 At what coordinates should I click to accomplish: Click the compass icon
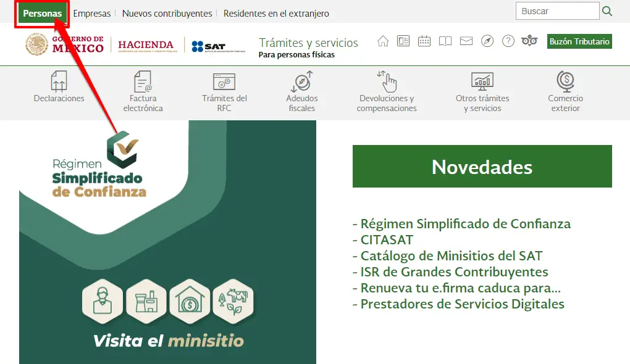487,41
